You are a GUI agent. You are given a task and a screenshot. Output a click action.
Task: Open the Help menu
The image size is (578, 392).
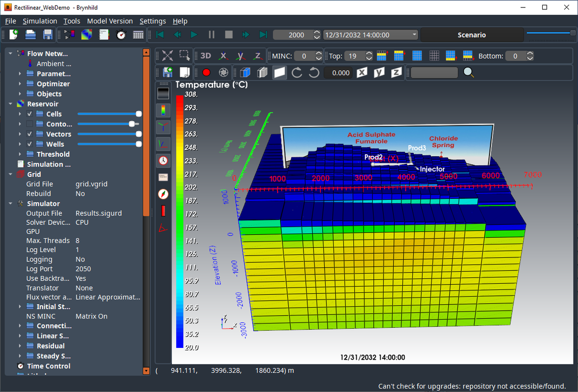tap(180, 21)
